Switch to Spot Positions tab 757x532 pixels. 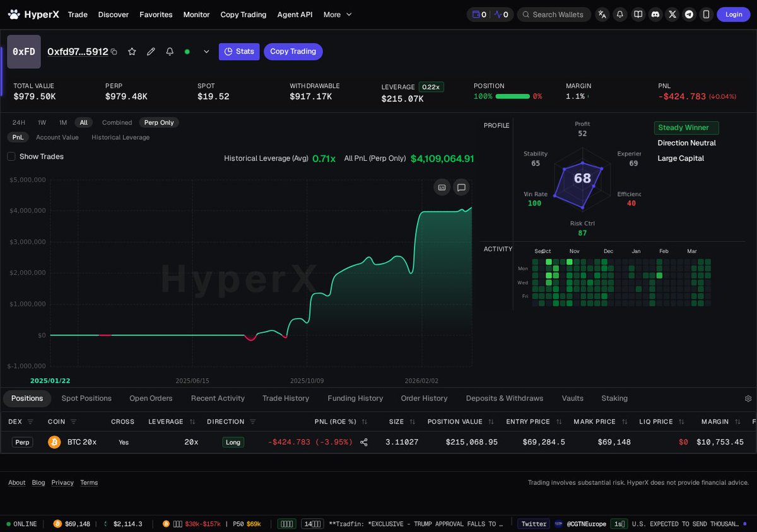coord(86,398)
